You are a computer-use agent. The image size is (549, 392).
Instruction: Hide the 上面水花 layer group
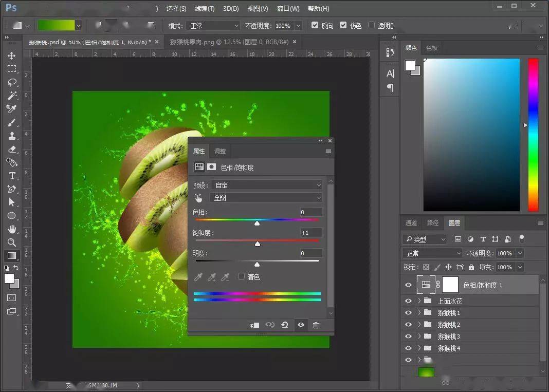[408, 301]
